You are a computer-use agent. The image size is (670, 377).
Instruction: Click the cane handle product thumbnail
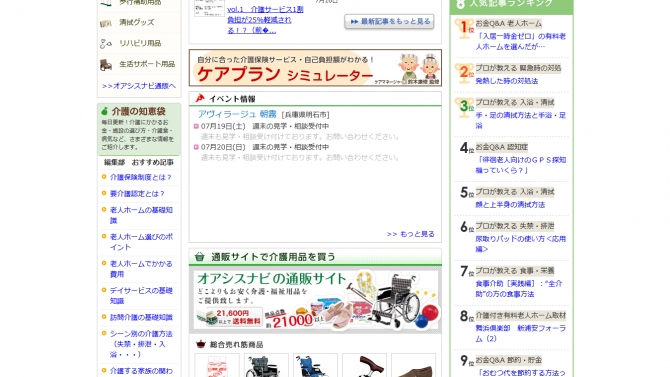[x=364, y=365]
